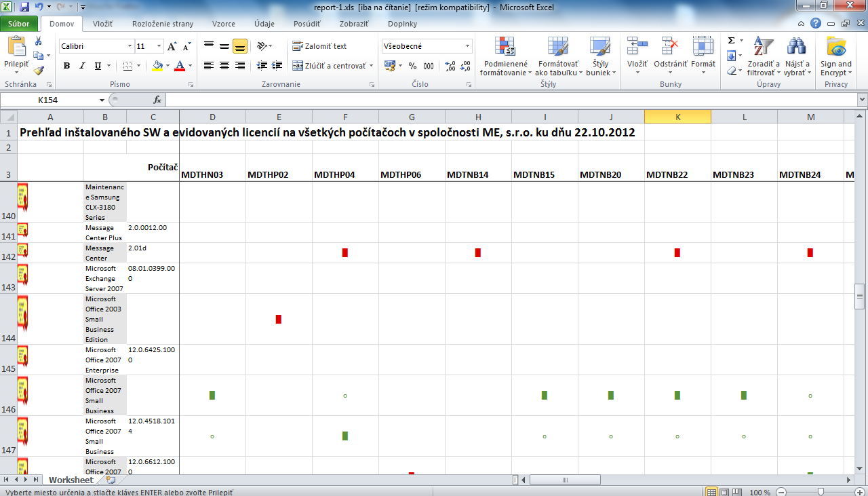The image size is (868, 496).
Task: Switch to Page Layout view in status bar
Action: [x=724, y=492]
